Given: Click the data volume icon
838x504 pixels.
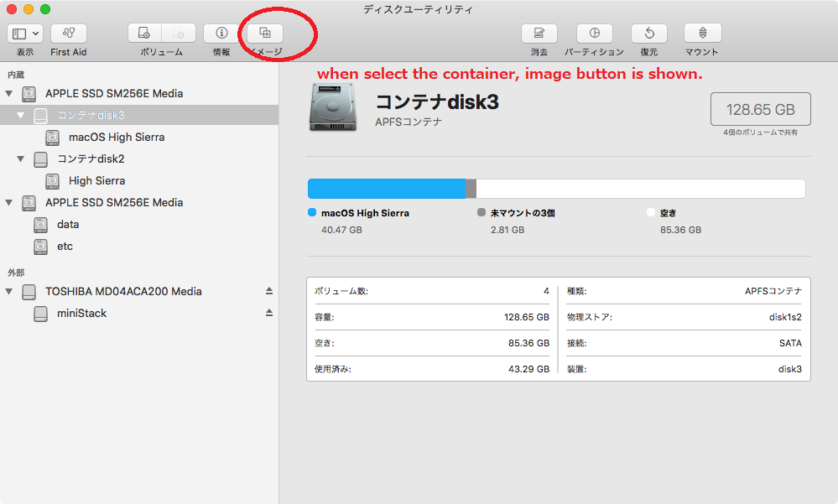Looking at the screenshot, I should (x=40, y=225).
